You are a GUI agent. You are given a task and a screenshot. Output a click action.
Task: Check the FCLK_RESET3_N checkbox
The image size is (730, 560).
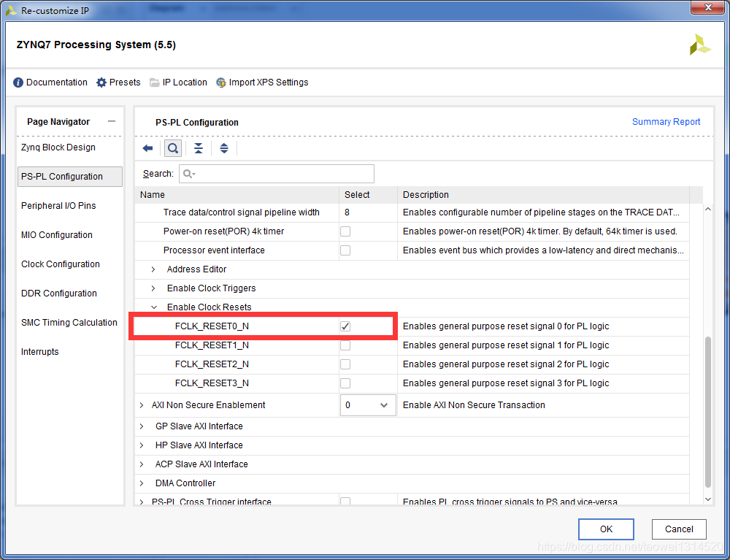[345, 383]
